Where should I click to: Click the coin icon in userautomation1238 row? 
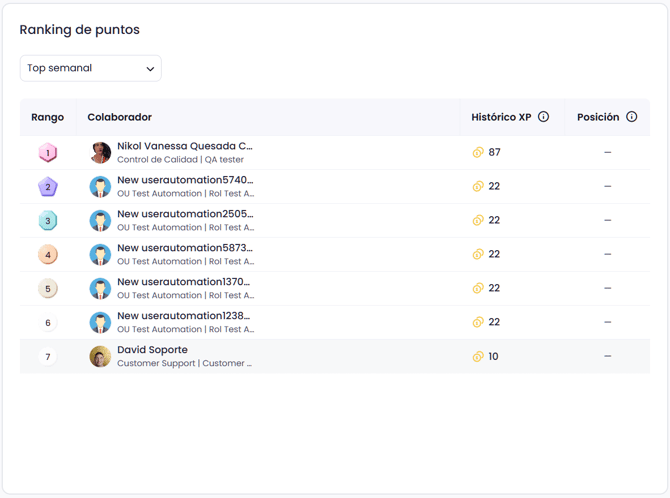point(478,322)
